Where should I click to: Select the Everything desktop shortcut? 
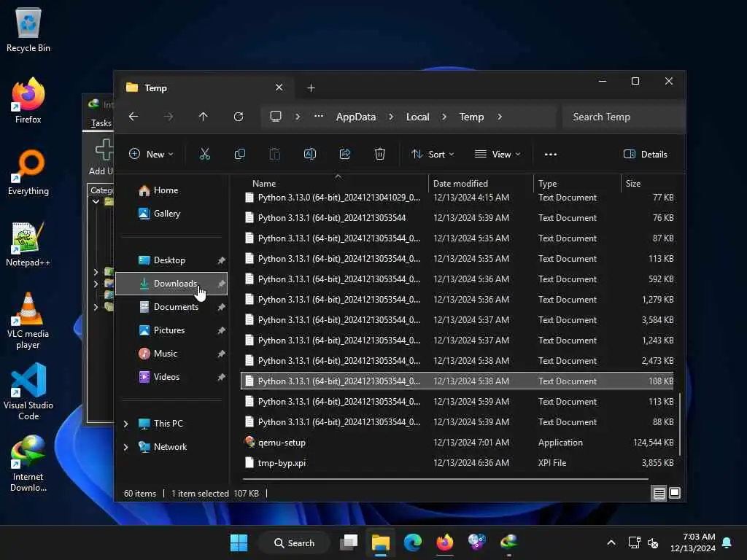coord(28,173)
